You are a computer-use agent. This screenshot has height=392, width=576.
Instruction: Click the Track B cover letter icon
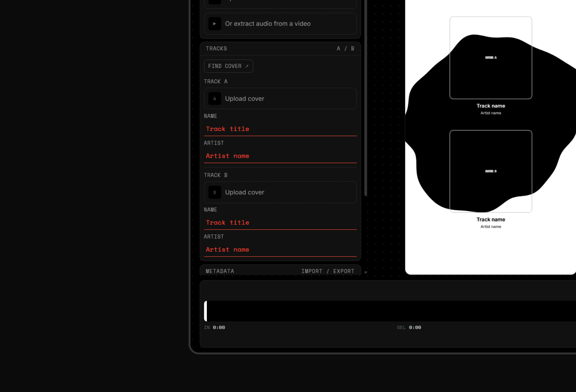(215, 192)
